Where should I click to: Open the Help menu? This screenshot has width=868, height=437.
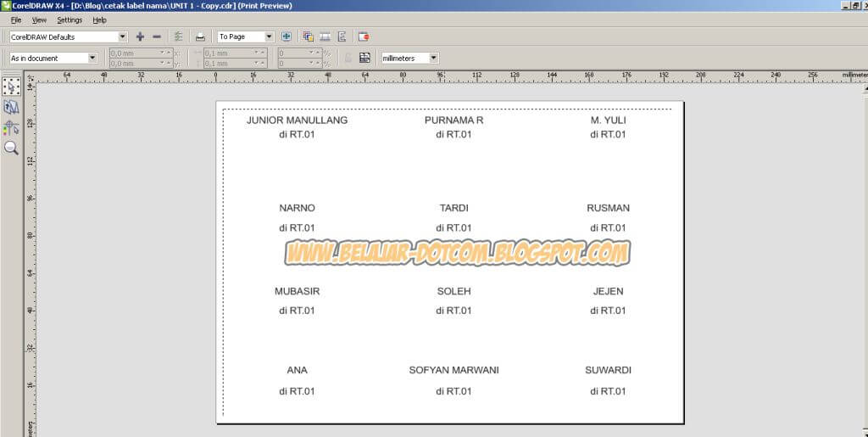[100, 20]
